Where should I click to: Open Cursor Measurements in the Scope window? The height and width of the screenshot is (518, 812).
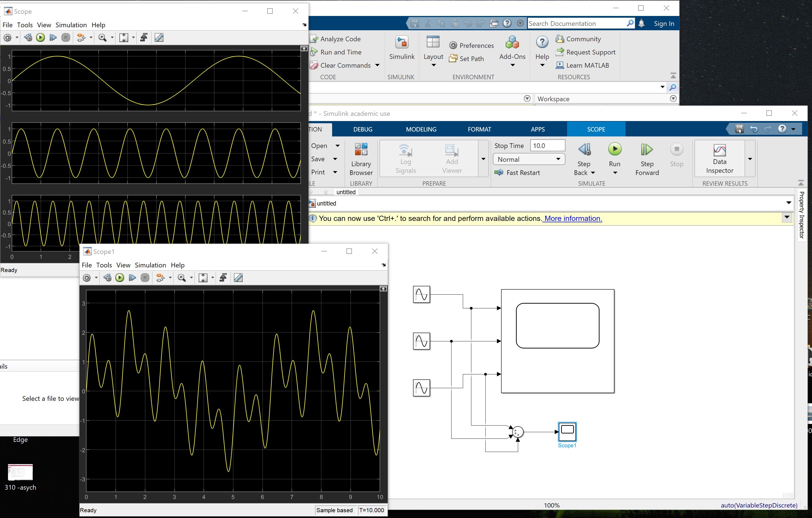tap(159, 37)
